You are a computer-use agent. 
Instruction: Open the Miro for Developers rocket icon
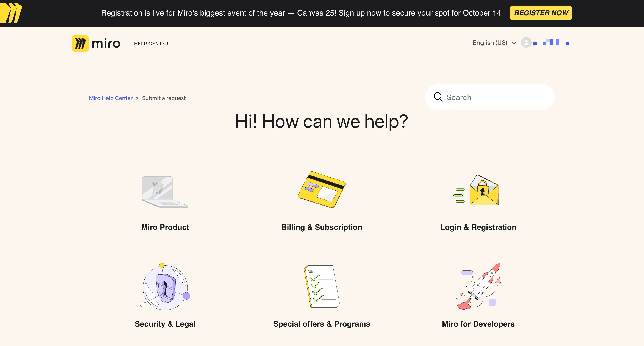pyautogui.click(x=478, y=286)
